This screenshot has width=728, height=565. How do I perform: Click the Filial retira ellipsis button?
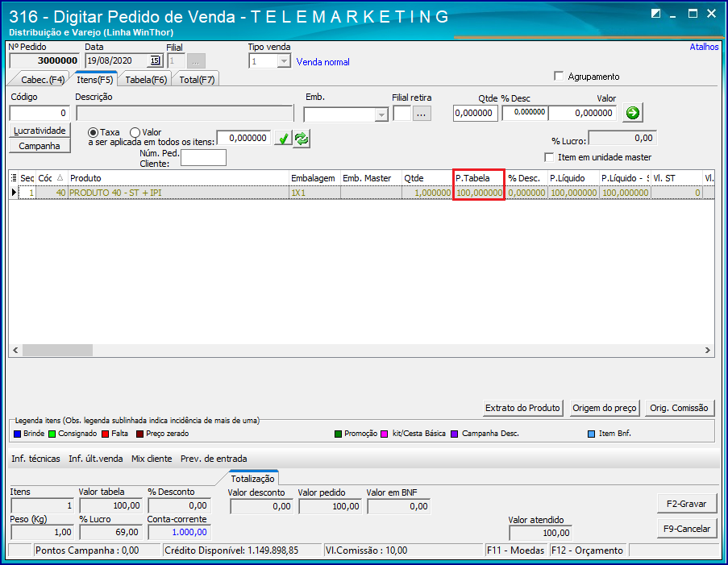pos(421,114)
